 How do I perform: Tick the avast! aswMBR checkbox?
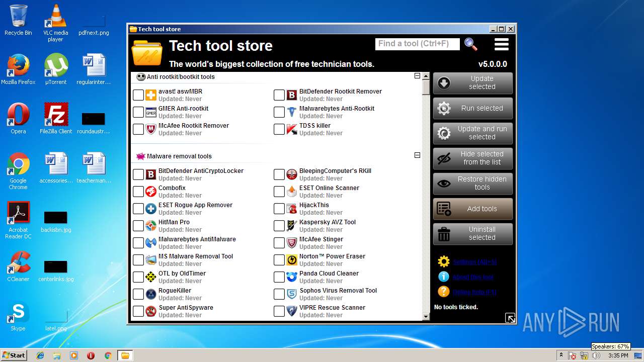pos(138,95)
